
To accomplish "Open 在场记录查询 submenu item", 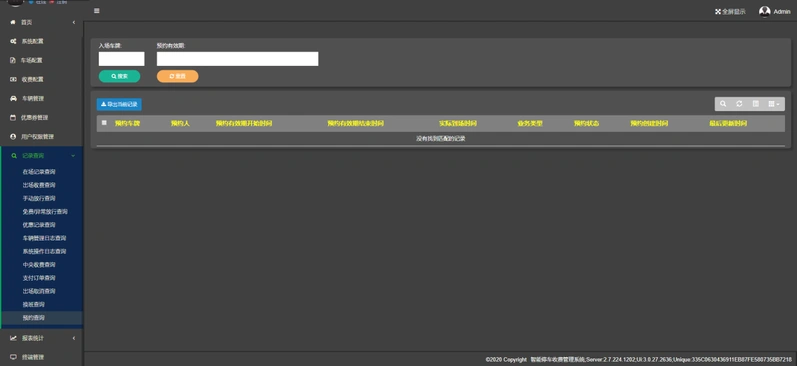I will point(39,172).
